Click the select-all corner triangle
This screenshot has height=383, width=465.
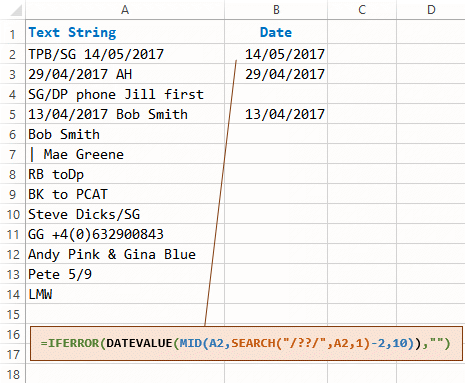16,11
